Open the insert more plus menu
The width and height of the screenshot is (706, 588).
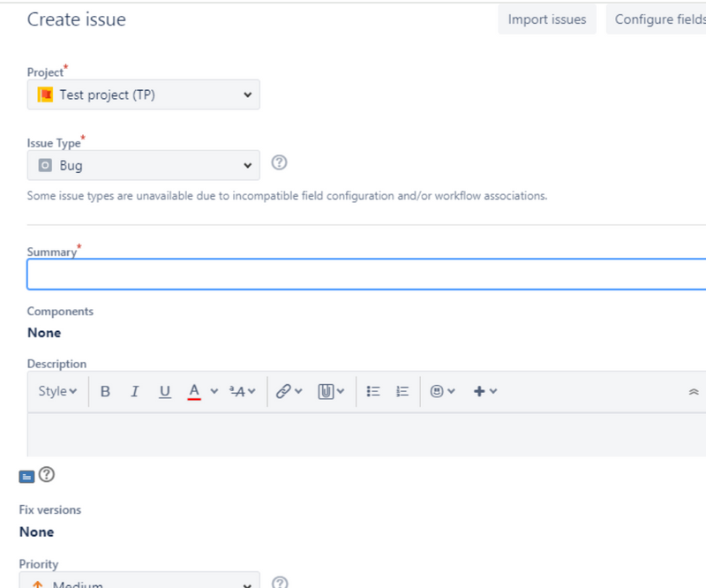point(485,391)
